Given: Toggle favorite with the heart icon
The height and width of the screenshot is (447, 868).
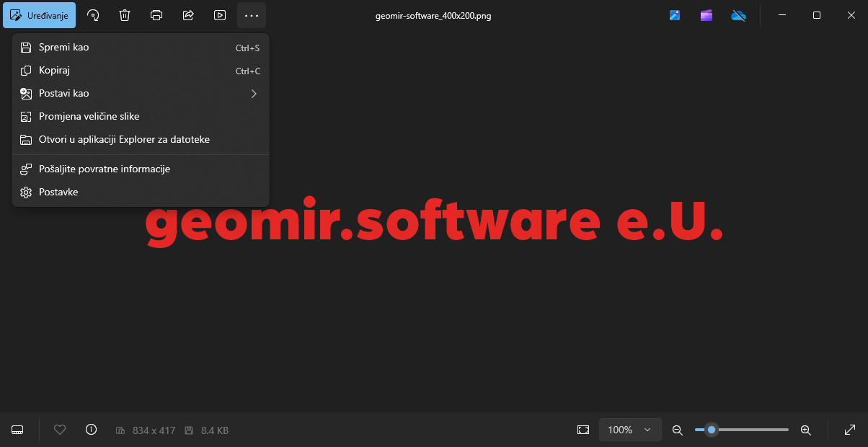Looking at the screenshot, I should tap(60, 430).
